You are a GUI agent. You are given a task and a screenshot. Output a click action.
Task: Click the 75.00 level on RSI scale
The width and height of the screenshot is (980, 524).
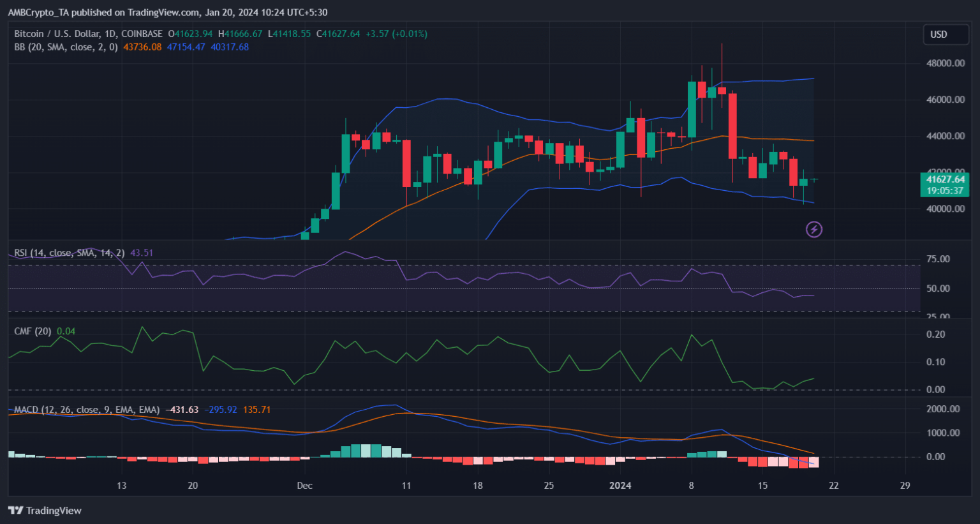939,259
